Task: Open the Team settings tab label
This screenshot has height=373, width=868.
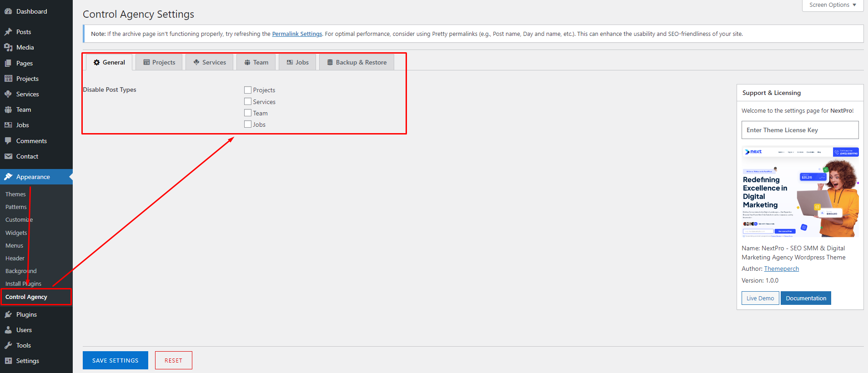Action: click(261, 62)
